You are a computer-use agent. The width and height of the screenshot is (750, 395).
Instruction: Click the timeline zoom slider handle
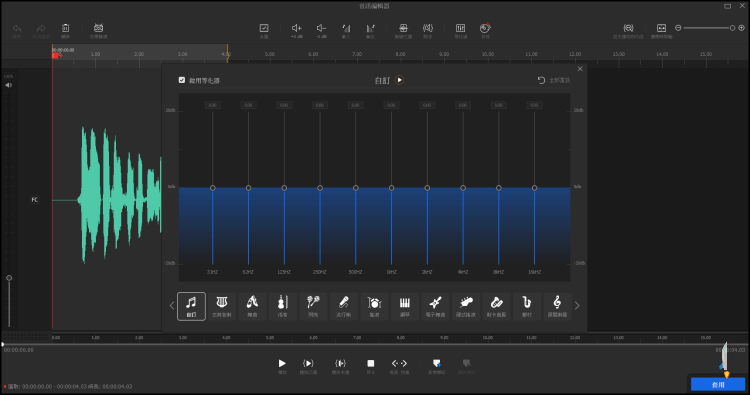[x=732, y=28]
